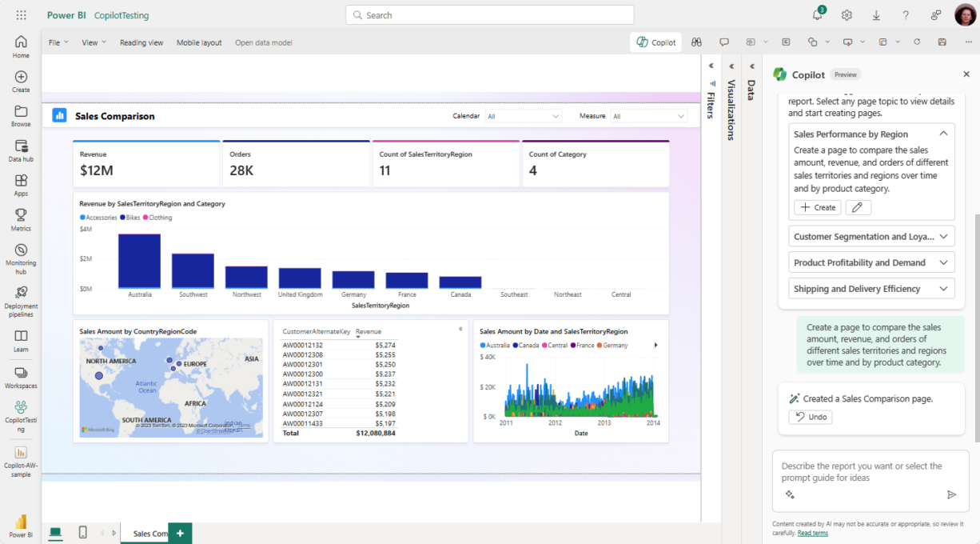Open Metrics in left sidebar
Image resolution: width=980 pixels, height=544 pixels.
(x=21, y=220)
